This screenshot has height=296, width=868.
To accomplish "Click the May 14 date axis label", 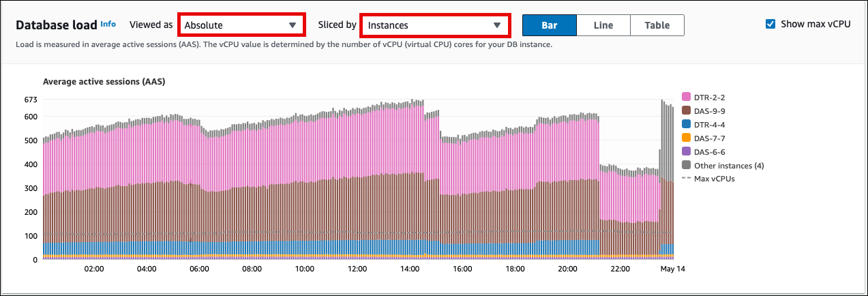I will point(672,269).
